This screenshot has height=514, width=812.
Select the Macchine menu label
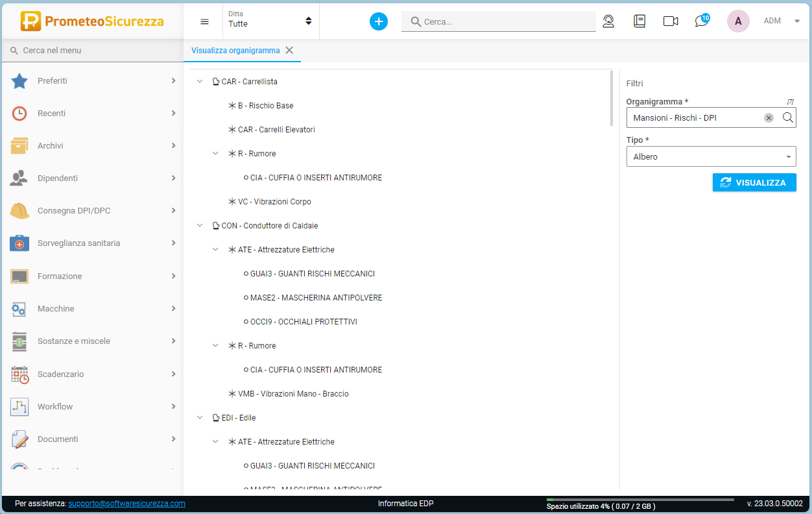click(56, 308)
